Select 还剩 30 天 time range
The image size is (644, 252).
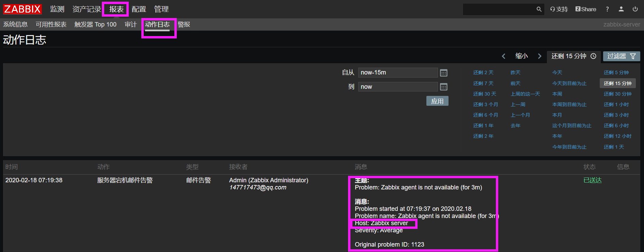coord(485,94)
